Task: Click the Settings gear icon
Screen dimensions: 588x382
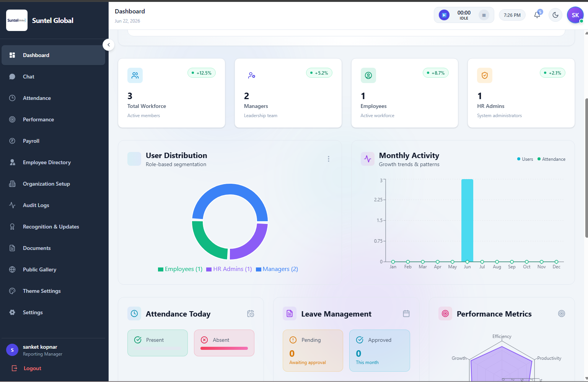Action: click(12, 312)
